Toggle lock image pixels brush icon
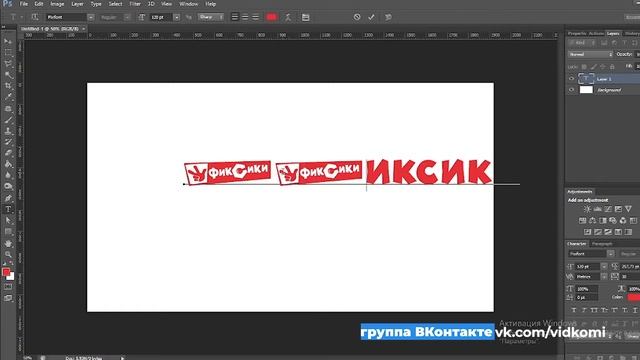 pyautogui.click(x=593, y=67)
